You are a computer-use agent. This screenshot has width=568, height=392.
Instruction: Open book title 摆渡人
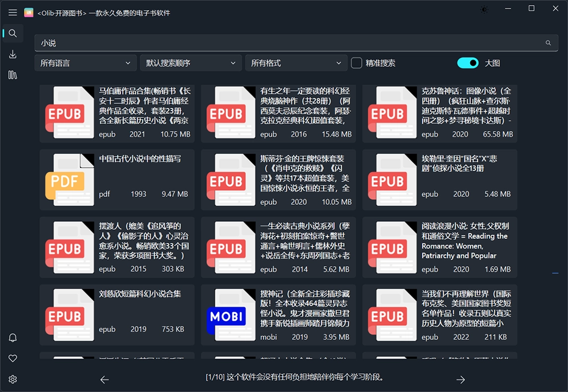pos(144,241)
